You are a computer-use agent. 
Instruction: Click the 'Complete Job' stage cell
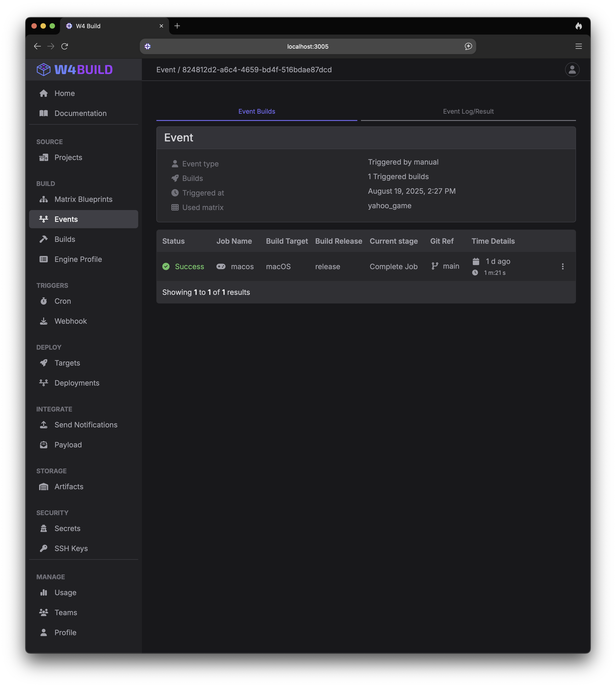point(393,266)
